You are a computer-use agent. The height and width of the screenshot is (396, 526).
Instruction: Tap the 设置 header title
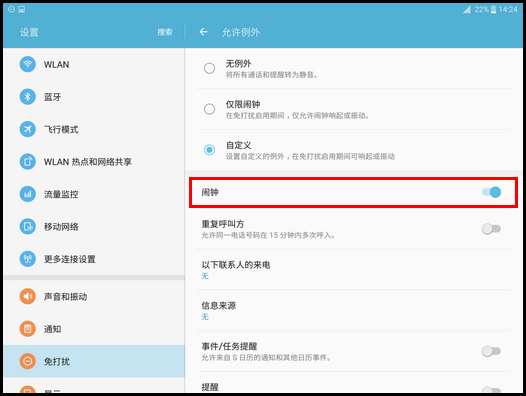(29, 32)
